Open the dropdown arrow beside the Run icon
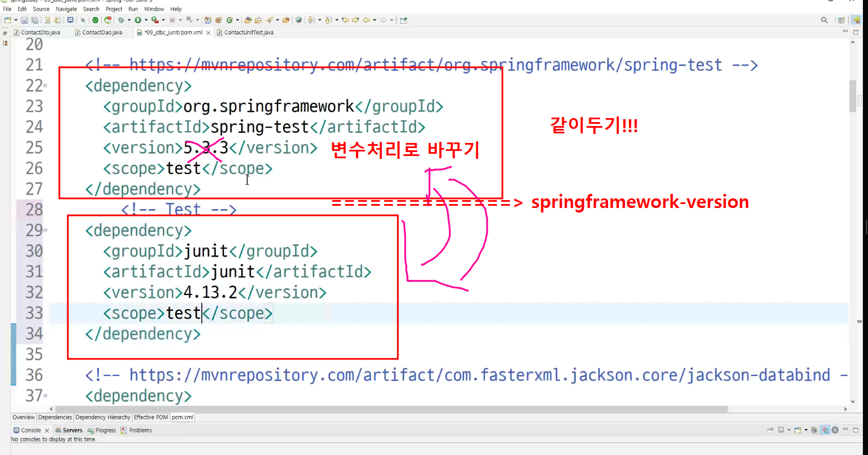Screen dimensions: 868x455 click(x=146, y=20)
